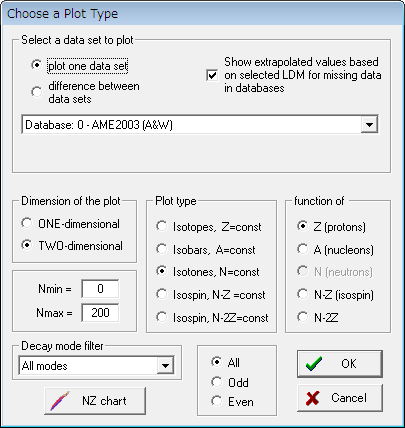Choose the Even filter option
The width and height of the screenshot is (405, 428).
point(217,401)
